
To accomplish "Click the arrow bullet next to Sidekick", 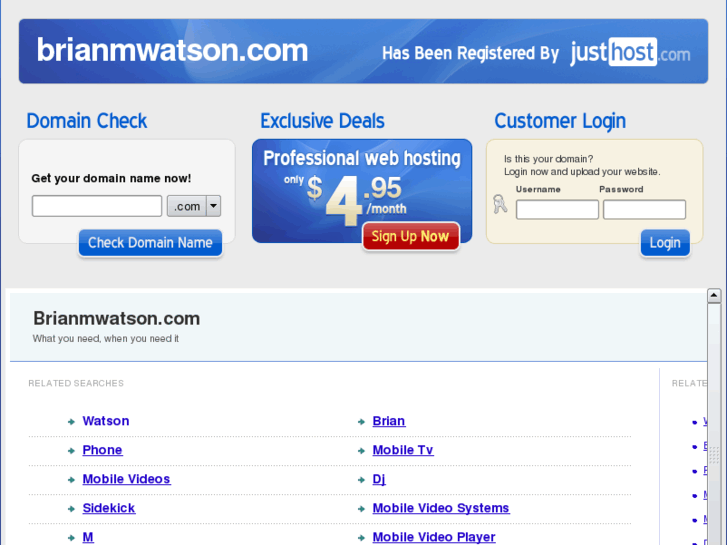I will (x=71, y=509).
